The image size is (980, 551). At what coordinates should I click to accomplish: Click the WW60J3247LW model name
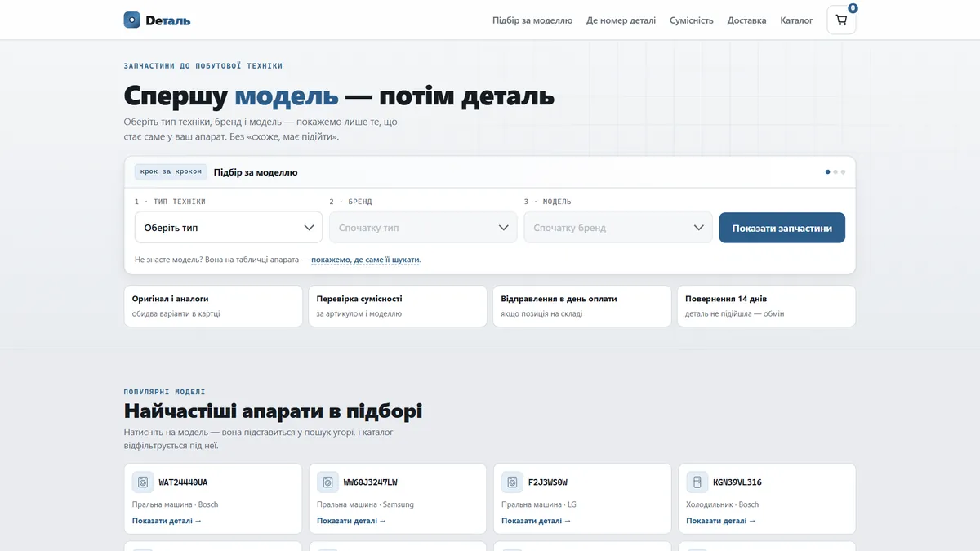371,482
